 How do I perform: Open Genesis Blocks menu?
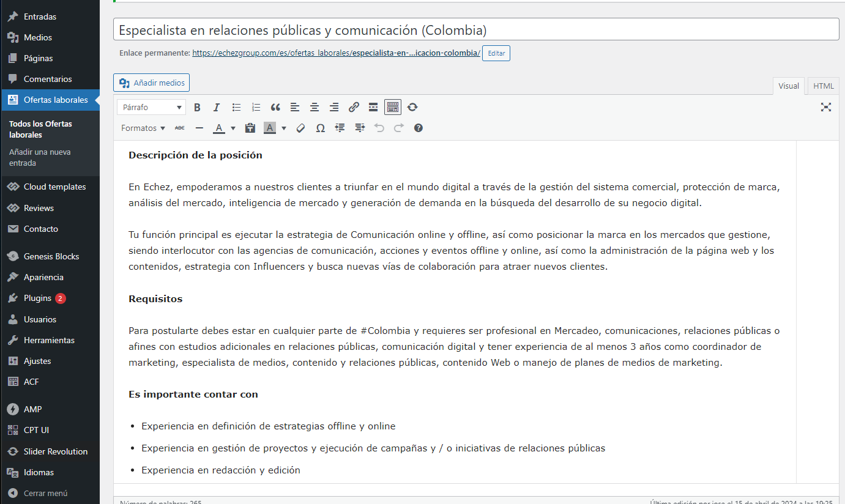[x=50, y=256]
